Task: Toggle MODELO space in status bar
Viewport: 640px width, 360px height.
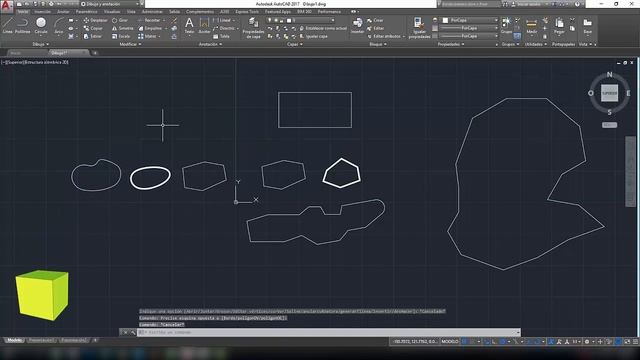Action: click(x=450, y=341)
